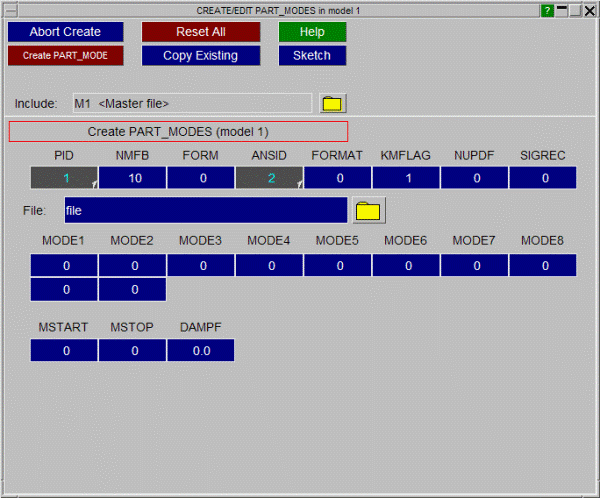
Task: Open file browser folder icon beside File field
Action: pos(369,210)
